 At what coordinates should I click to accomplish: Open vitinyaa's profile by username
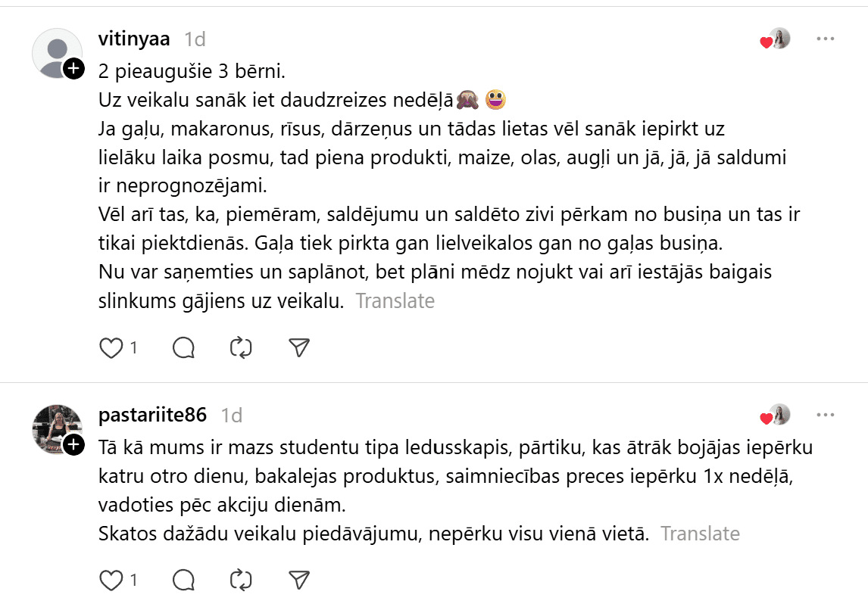click(x=134, y=39)
